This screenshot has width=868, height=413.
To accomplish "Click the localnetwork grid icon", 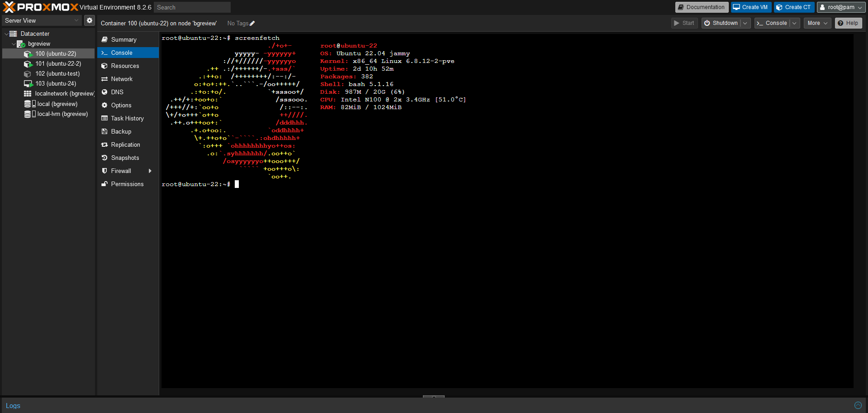I will coord(28,94).
